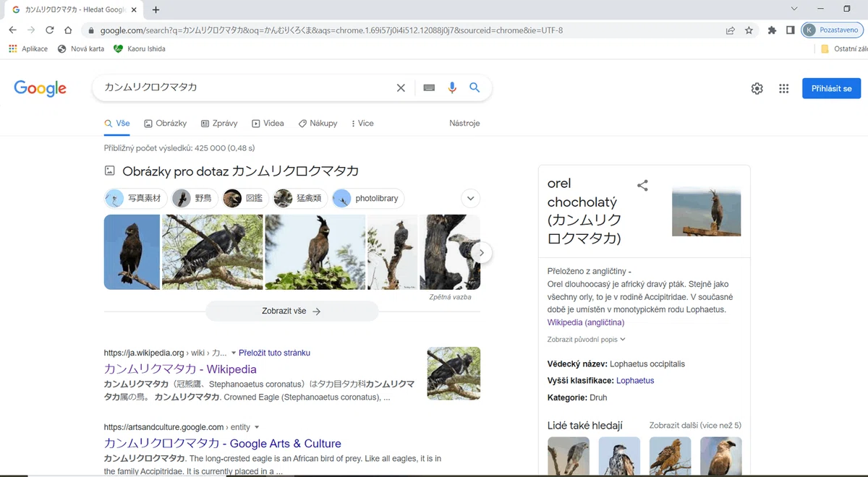
Task: Open the Wikipedia result thumbnail image
Action: click(x=454, y=374)
